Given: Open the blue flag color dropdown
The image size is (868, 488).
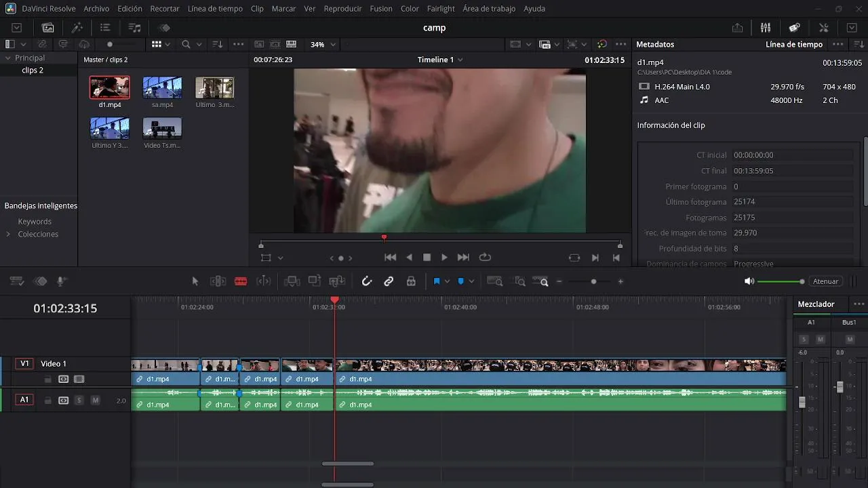Looking at the screenshot, I should tap(447, 281).
